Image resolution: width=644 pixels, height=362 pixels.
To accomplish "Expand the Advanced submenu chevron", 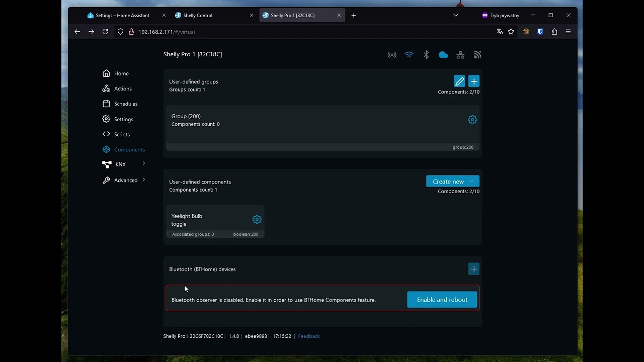I will [144, 179].
